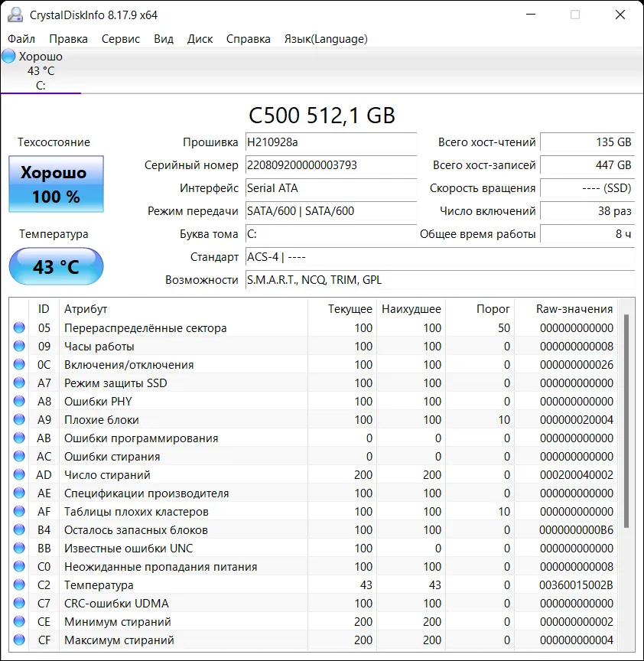Click the 43 °C temperature button
The image size is (644, 661).
click(56, 267)
